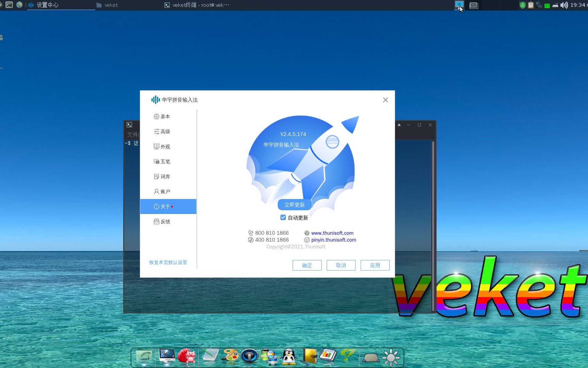Close the 华宇拼音输入法 settings dialog

(x=385, y=100)
